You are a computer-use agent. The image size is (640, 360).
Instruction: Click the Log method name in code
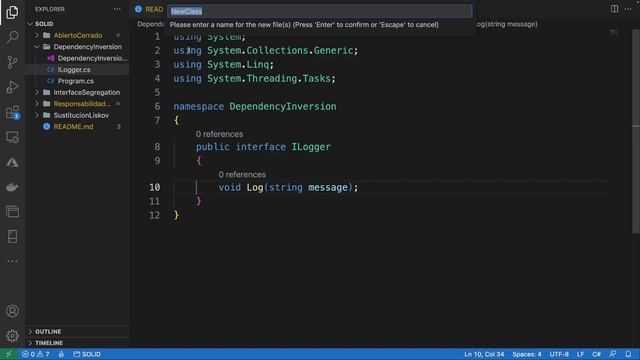coord(255,187)
